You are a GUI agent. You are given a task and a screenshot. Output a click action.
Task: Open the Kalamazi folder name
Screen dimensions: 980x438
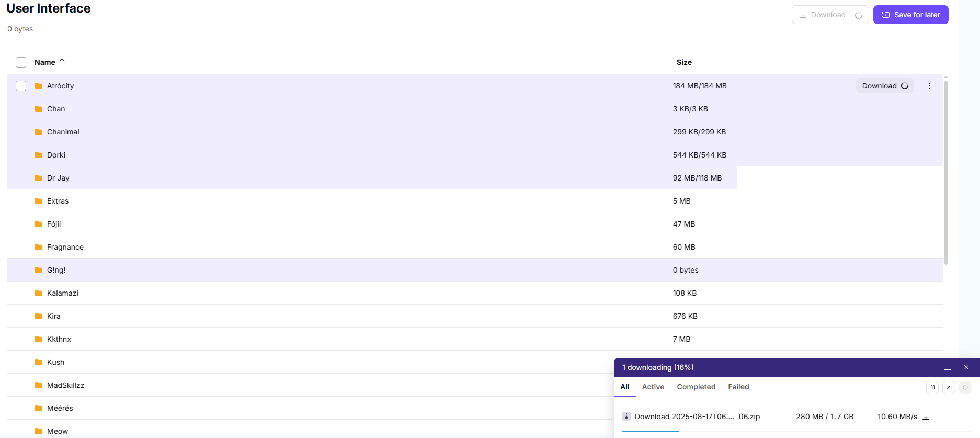click(x=63, y=293)
